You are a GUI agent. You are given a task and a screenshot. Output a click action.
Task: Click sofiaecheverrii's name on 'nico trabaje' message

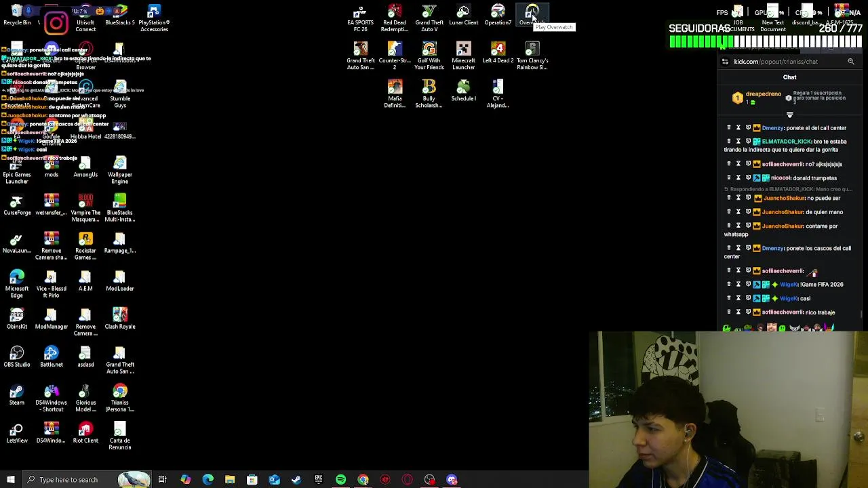point(783,312)
